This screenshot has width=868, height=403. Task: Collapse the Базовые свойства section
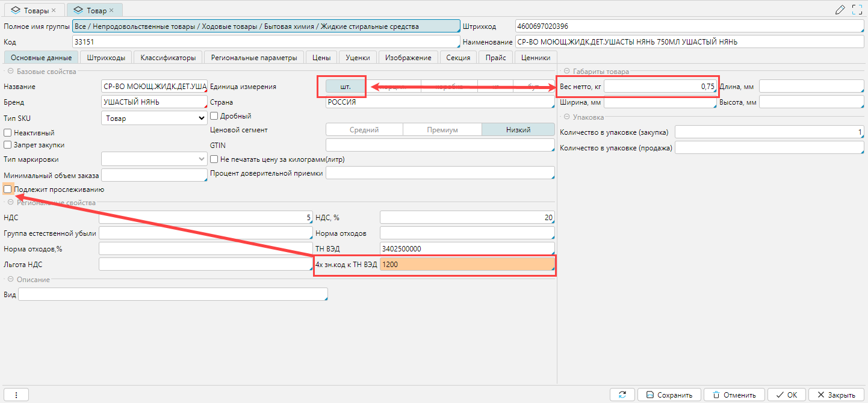pyautogui.click(x=10, y=72)
